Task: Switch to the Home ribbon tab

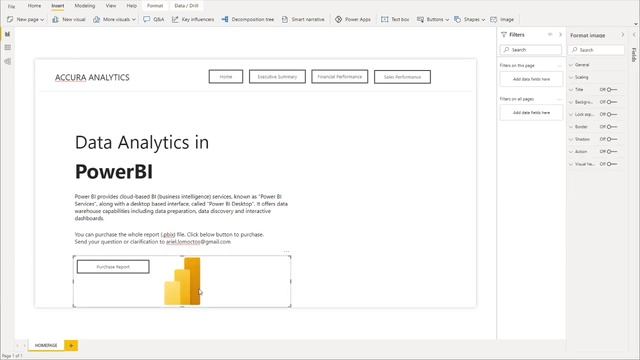Action: pyautogui.click(x=34, y=6)
